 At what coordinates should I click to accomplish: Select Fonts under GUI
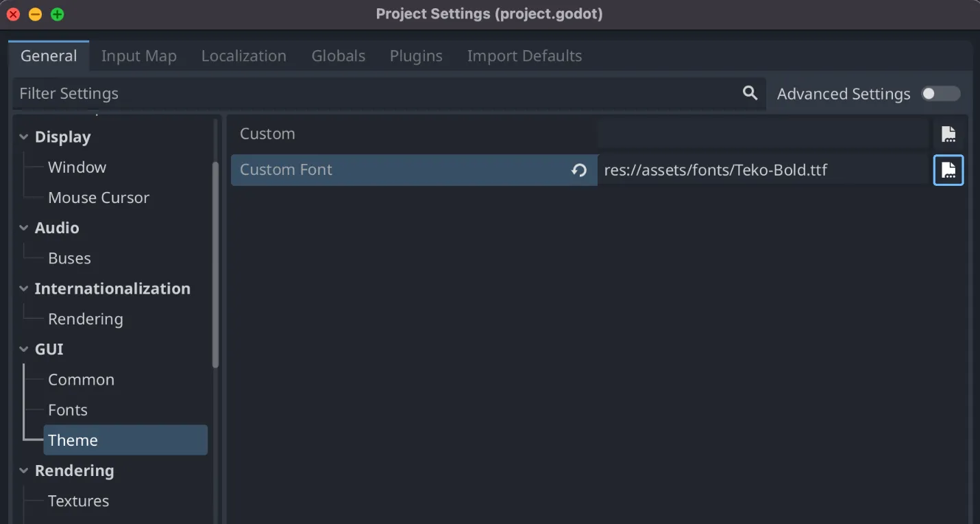(68, 410)
